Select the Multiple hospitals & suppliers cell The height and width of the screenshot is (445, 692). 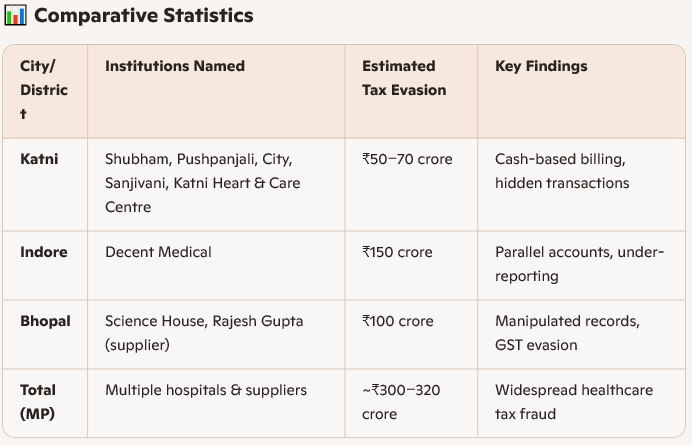pyautogui.click(x=206, y=390)
